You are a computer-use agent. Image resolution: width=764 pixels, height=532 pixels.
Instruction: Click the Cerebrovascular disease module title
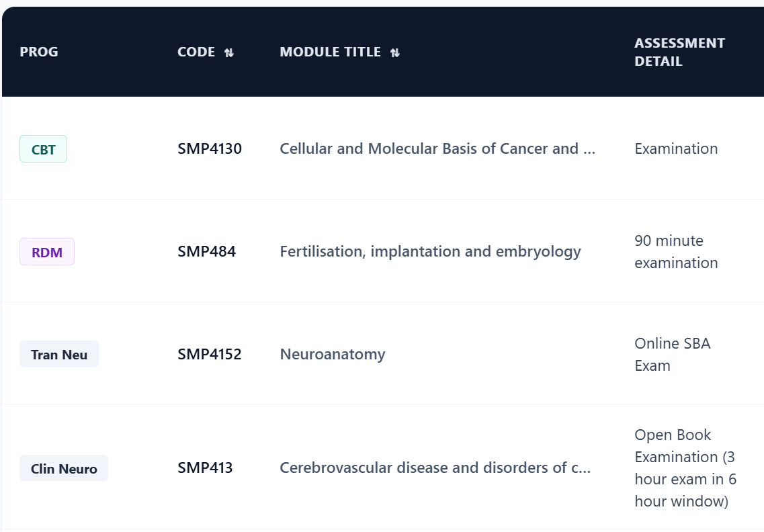(x=435, y=468)
